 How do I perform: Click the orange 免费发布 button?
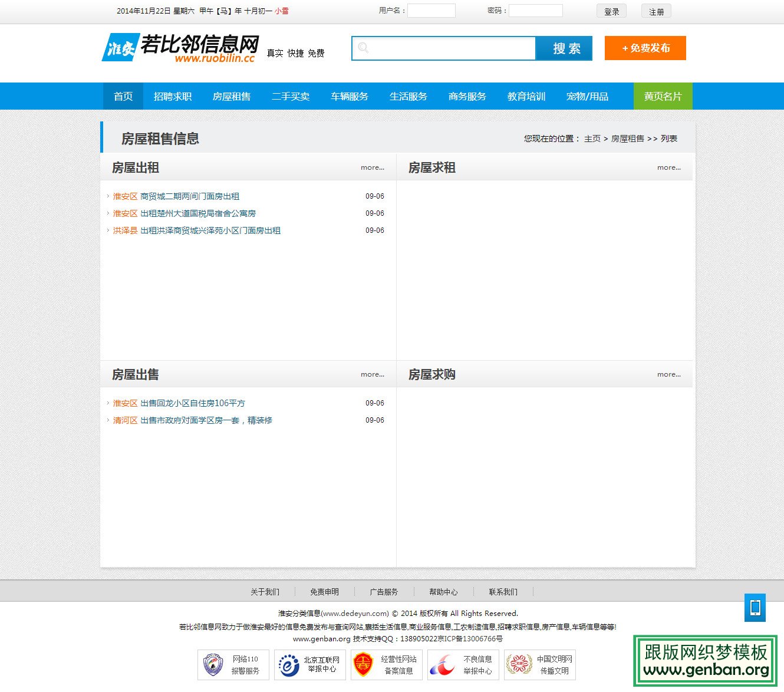645,48
